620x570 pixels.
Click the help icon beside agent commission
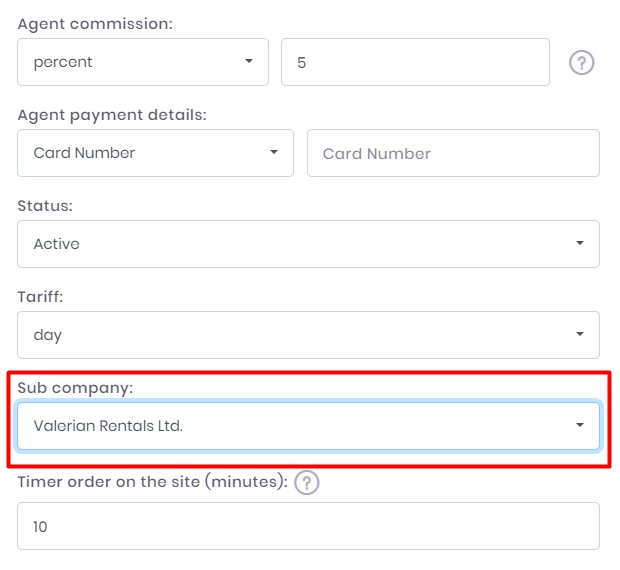582,62
